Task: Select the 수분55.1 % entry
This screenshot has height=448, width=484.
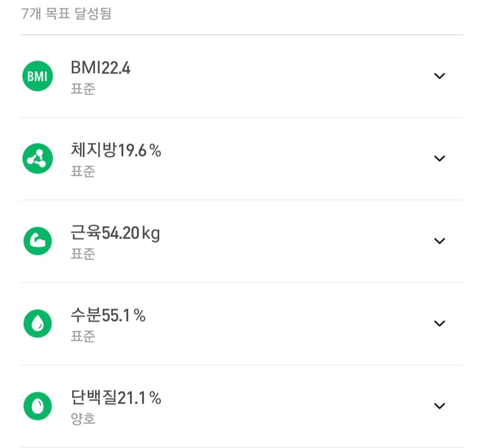Action: (108, 315)
